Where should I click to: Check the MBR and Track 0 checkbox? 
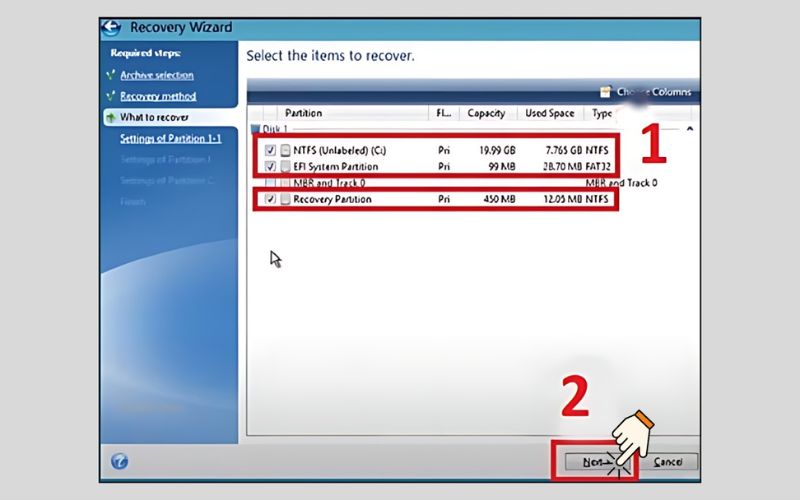(x=270, y=183)
